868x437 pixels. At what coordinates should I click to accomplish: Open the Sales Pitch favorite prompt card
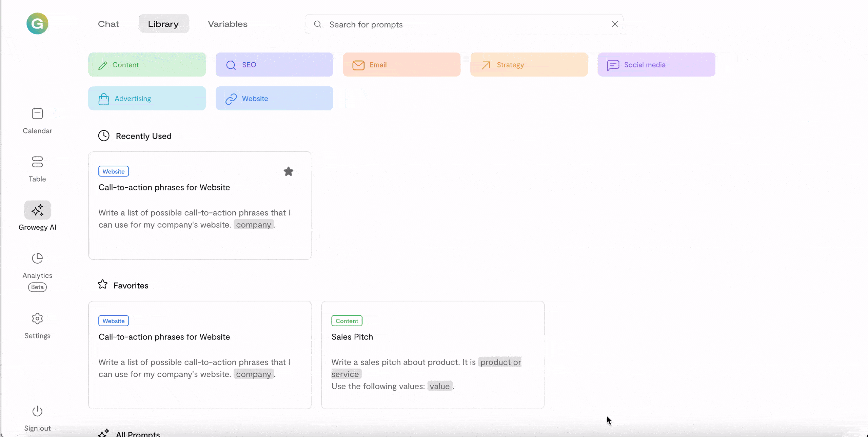(432, 355)
